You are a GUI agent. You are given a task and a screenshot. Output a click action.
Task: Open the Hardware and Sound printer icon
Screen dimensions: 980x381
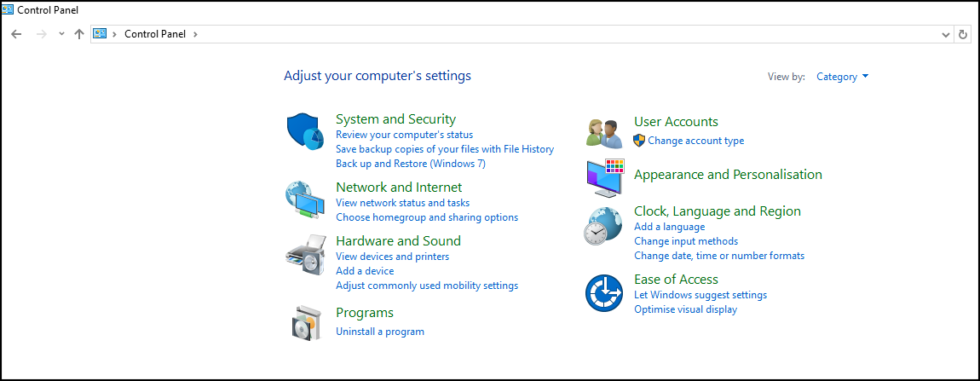305,255
